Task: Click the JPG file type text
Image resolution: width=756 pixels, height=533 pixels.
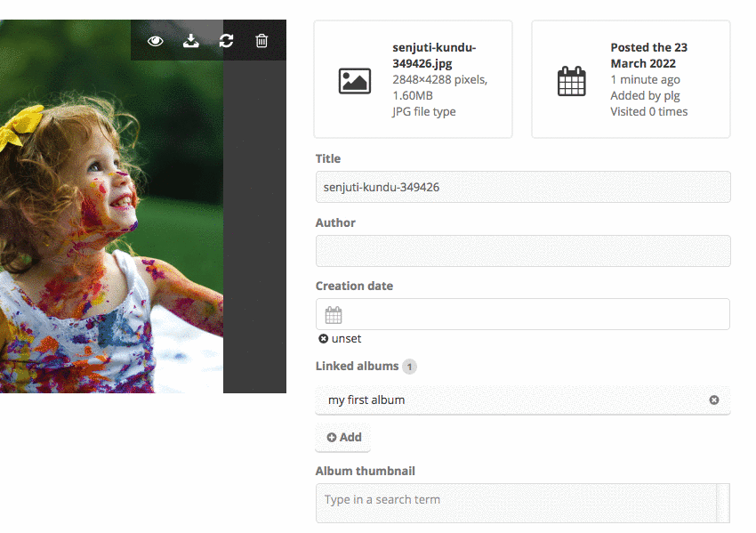Action: 423,111
